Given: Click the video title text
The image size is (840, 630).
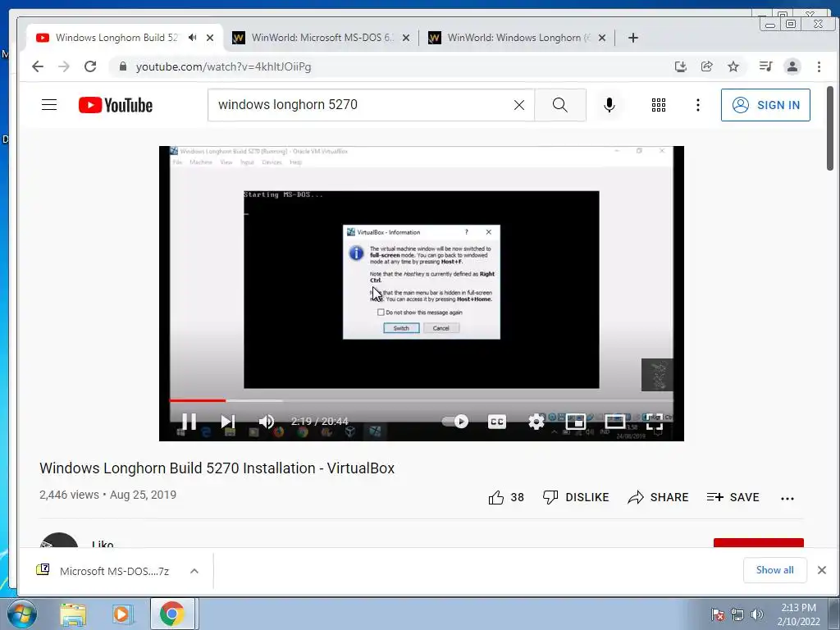Looking at the screenshot, I should click(217, 468).
